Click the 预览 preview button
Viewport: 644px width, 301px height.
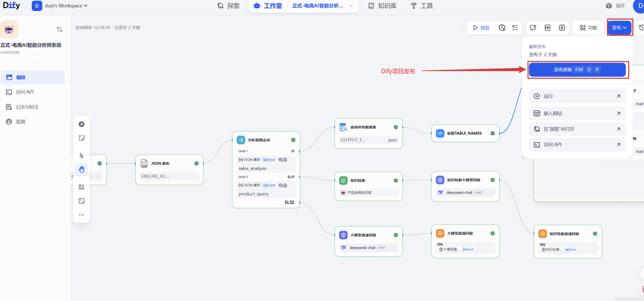pos(481,27)
